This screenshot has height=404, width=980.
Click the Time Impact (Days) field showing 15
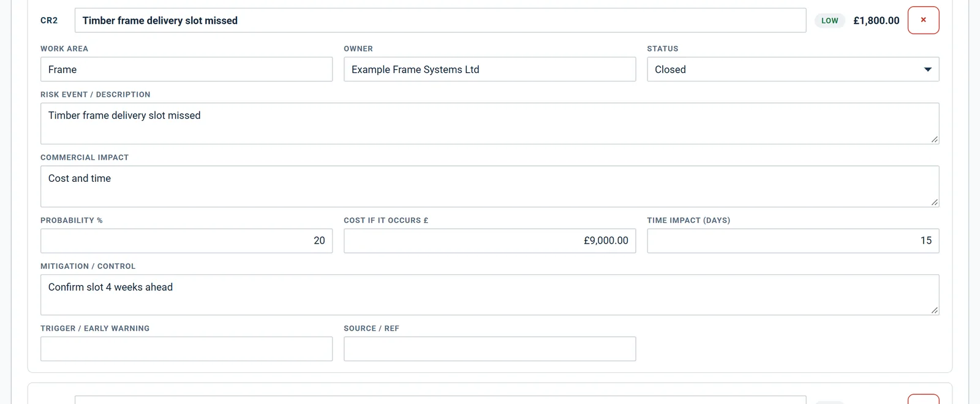pyautogui.click(x=793, y=241)
